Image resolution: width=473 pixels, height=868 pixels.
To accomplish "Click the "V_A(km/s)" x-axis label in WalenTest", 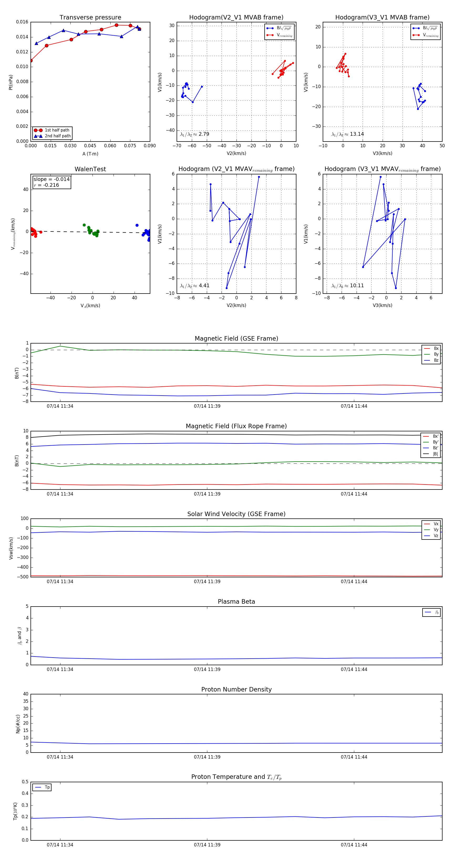I will tap(90, 306).
